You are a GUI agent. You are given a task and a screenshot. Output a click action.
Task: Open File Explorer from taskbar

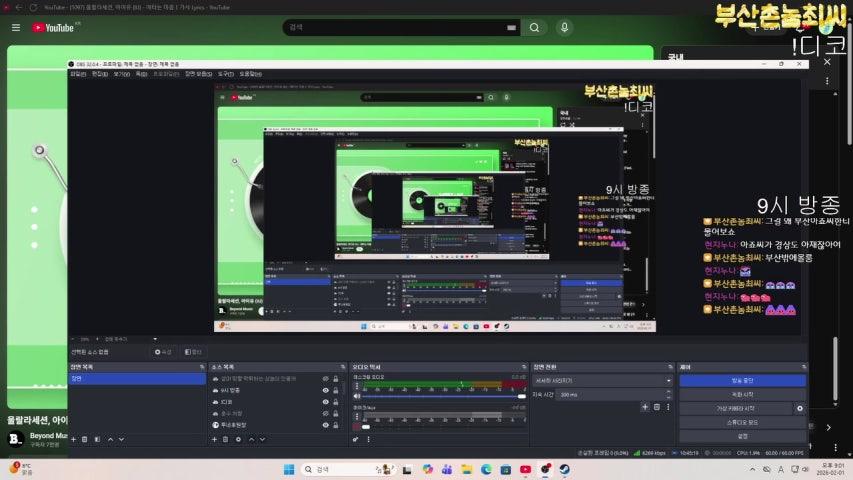coord(466,469)
